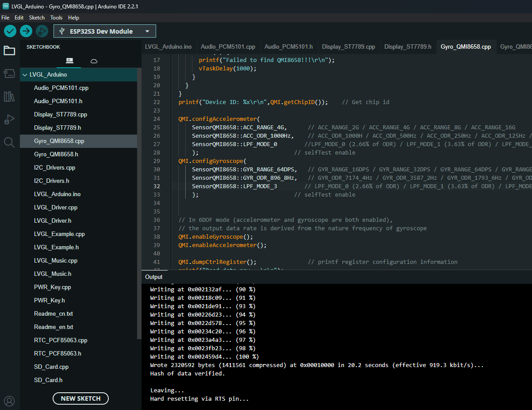Open the Search sidebar icon

click(x=9, y=142)
